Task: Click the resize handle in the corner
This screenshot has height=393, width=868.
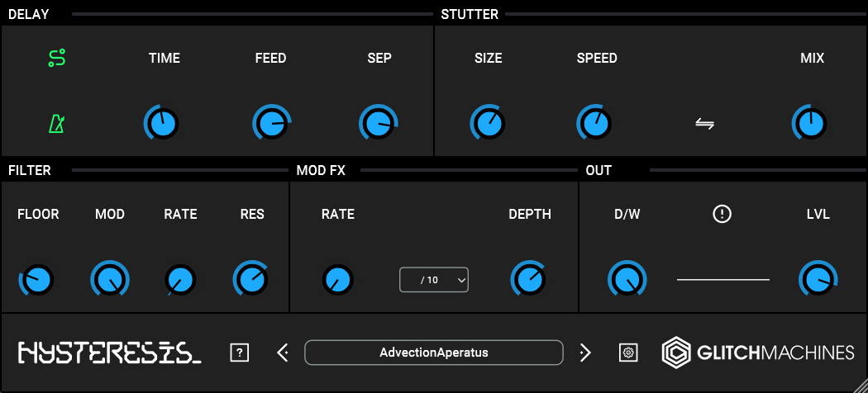Action: pos(859,384)
